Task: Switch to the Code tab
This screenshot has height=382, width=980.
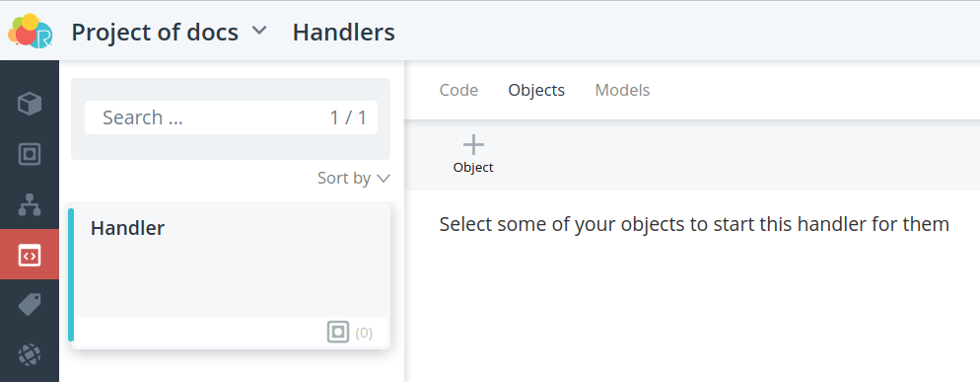Action: [x=458, y=90]
